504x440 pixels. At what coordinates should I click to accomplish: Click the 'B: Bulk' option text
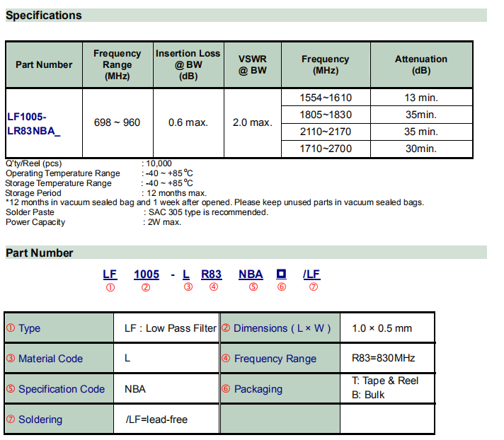point(368,395)
